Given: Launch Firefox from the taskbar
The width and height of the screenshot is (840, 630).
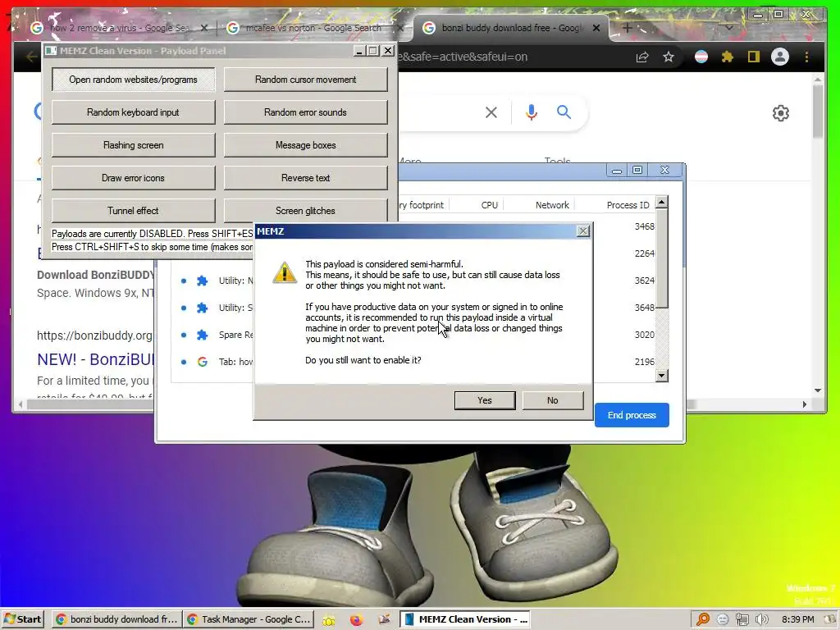Looking at the screenshot, I should click(x=356, y=620).
